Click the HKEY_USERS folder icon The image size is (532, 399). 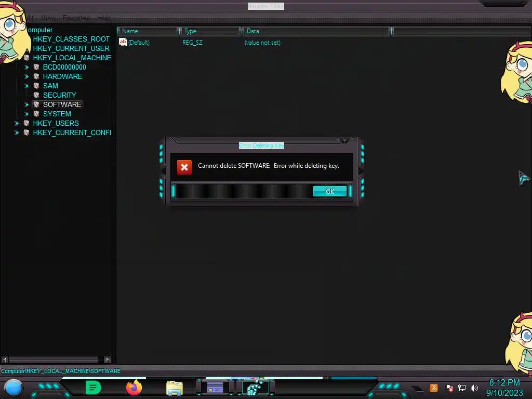point(26,123)
